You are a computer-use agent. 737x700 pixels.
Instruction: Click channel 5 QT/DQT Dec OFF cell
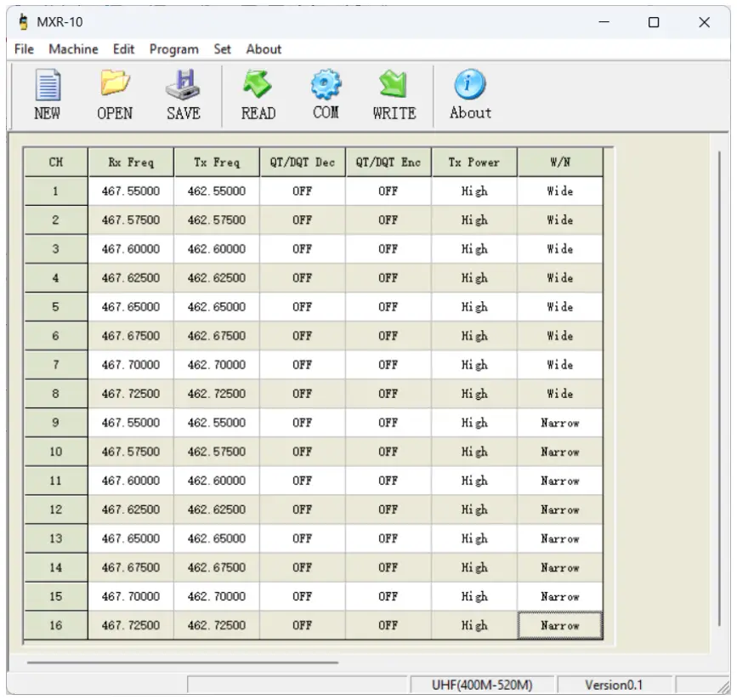tap(302, 307)
